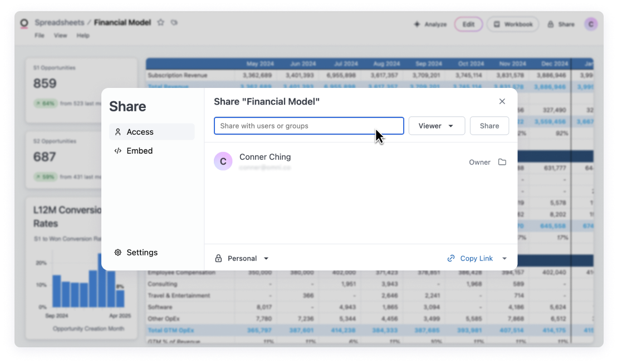Click the Omni logo in top-left corner
This screenshot has height=364, width=617.
tap(24, 23)
